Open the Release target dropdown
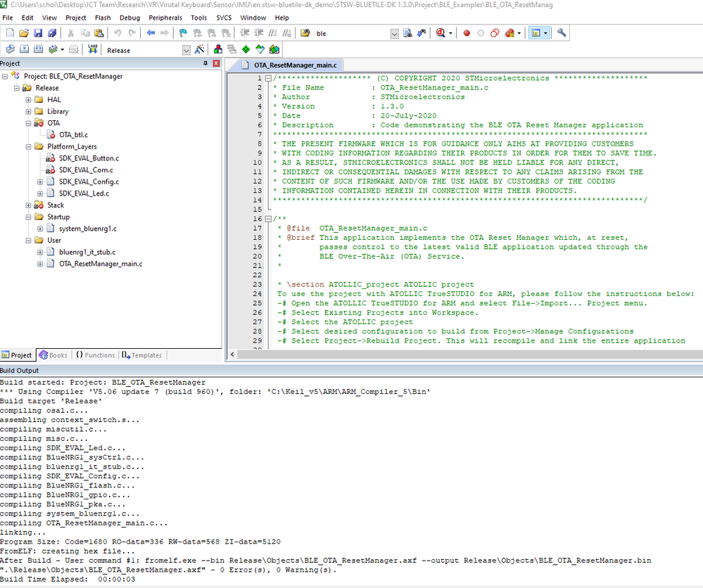This screenshot has height=588, width=703. (x=186, y=50)
